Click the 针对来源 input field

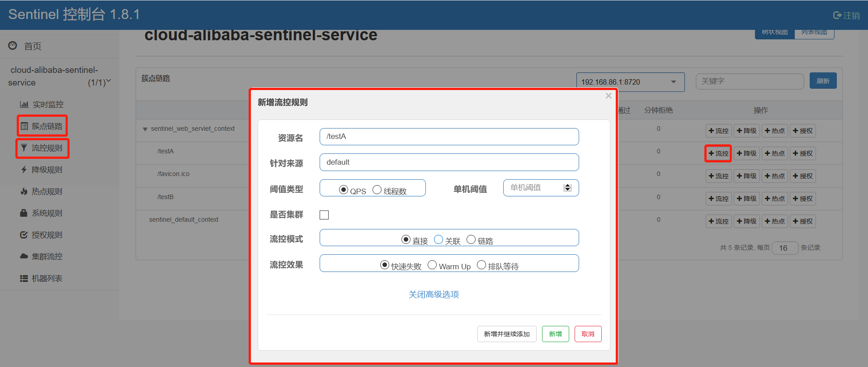coord(449,162)
